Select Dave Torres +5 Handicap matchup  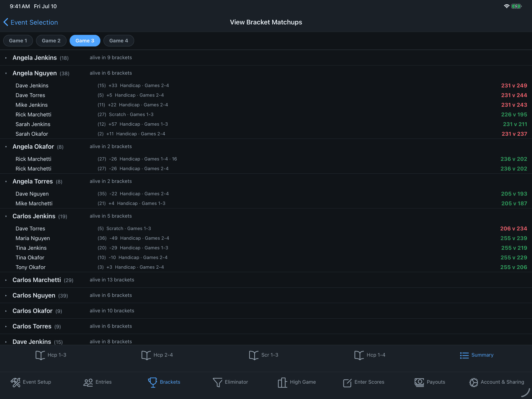[x=266, y=95]
